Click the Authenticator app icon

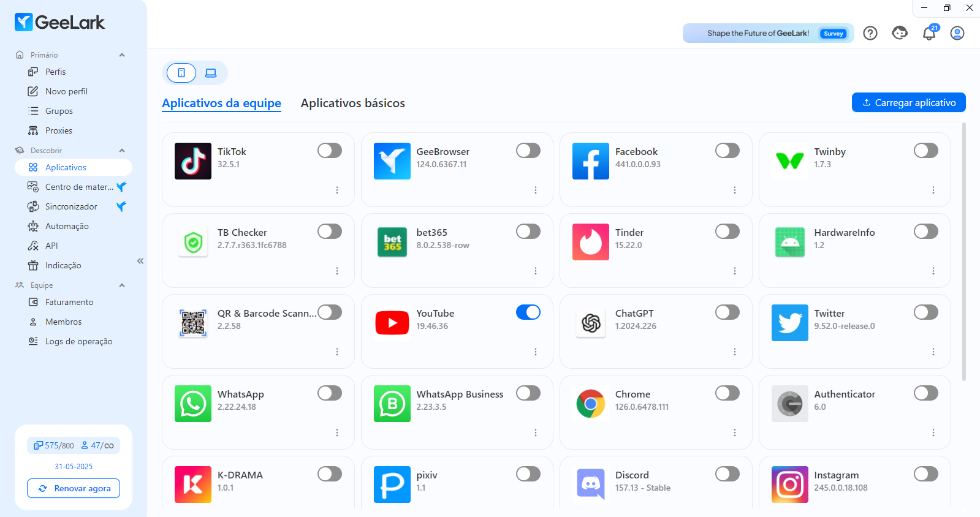point(790,404)
